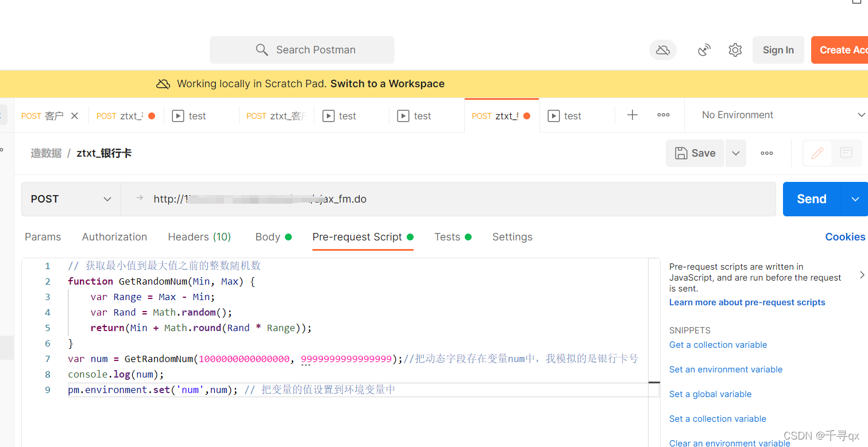Switch to the pencil edit mode icon

(x=817, y=153)
